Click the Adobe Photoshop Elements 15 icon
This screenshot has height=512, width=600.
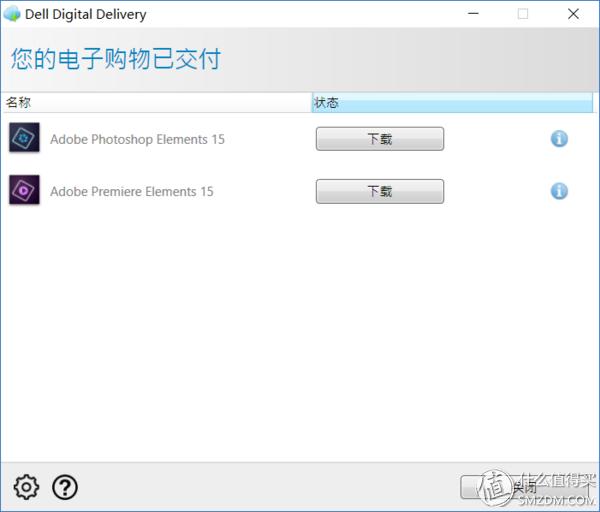24,137
